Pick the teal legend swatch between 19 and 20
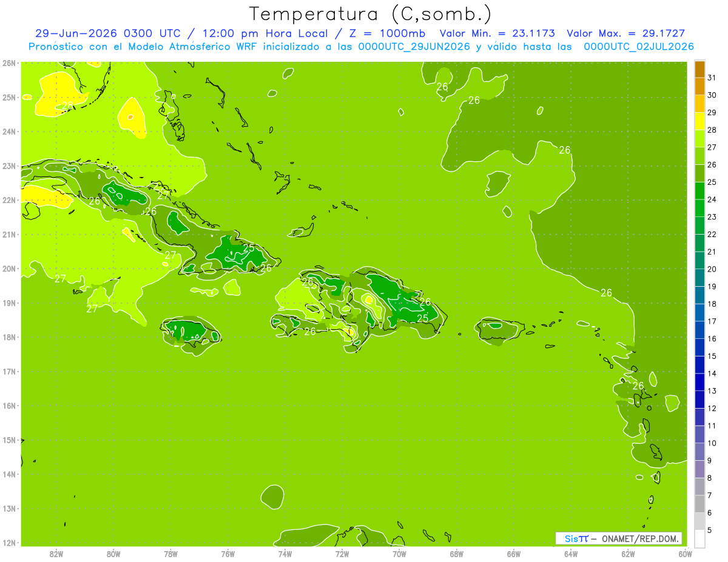728x562 pixels. tap(699, 278)
